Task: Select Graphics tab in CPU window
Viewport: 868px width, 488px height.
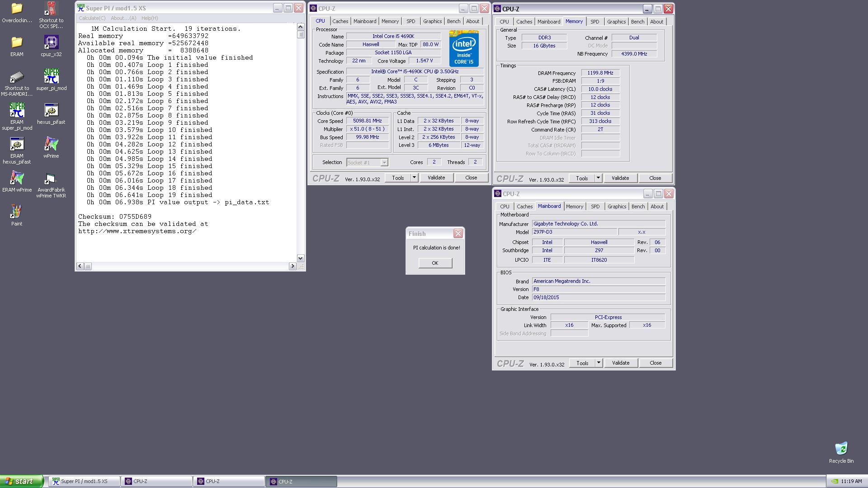Action: 432,21
